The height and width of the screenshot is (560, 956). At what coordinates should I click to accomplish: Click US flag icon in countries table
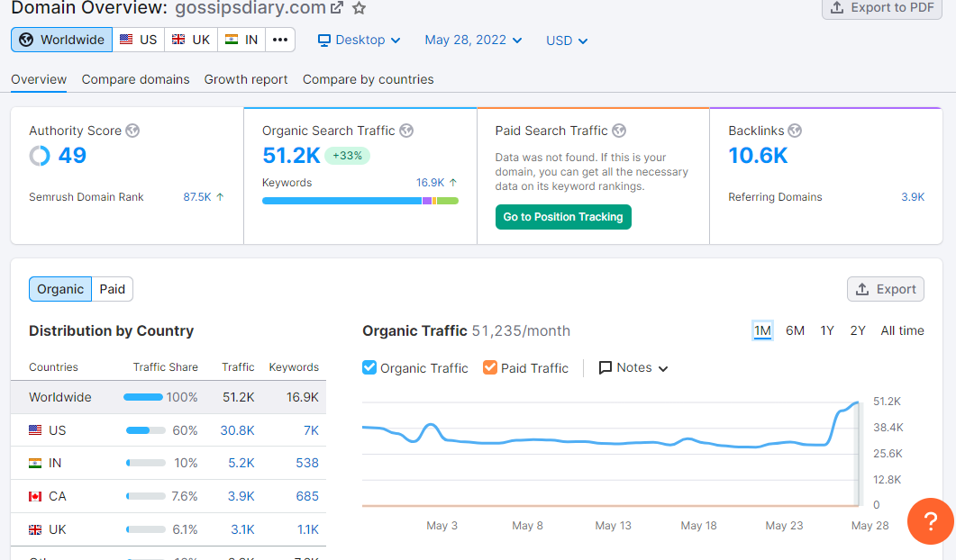[x=35, y=430]
